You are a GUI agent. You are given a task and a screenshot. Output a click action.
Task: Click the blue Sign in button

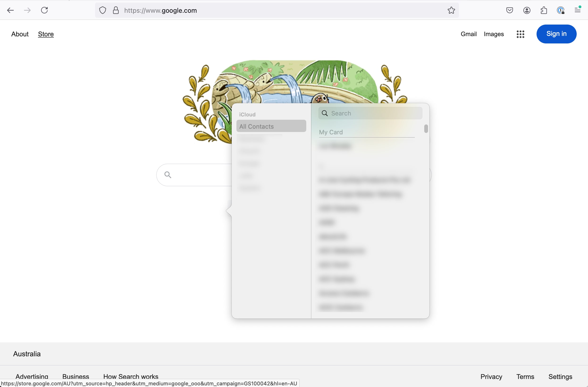pyautogui.click(x=556, y=34)
